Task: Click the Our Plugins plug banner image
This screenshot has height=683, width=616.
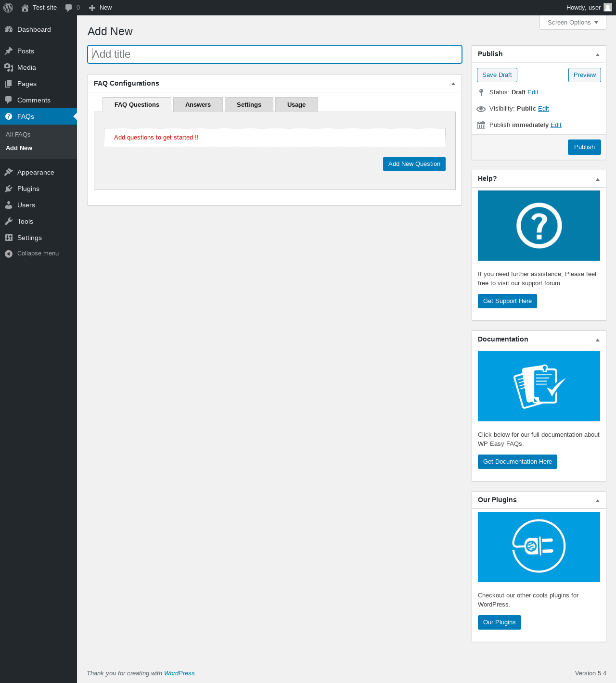Action: coord(539,547)
